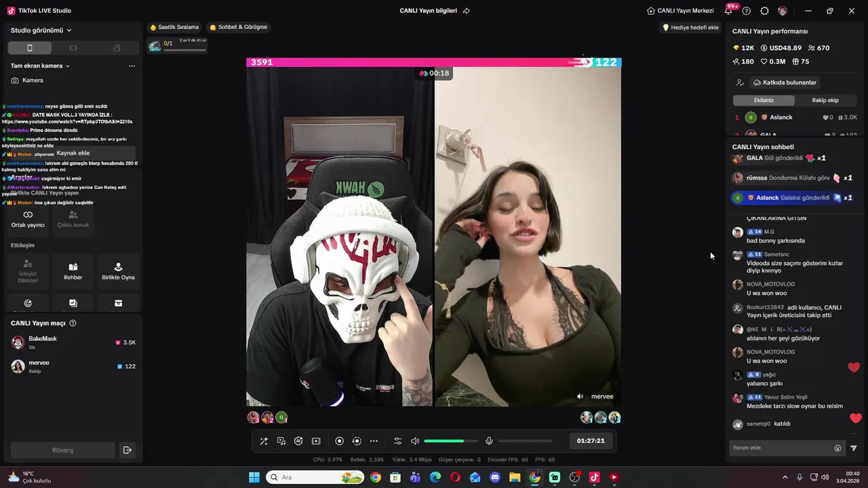Select mervee opponent in the match list
The width and height of the screenshot is (868, 488).
point(73,366)
